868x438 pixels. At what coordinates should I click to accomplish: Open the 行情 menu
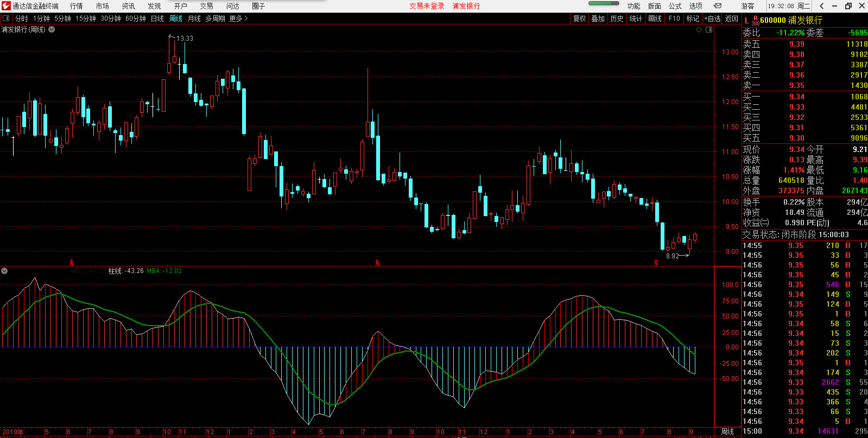click(77, 6)
